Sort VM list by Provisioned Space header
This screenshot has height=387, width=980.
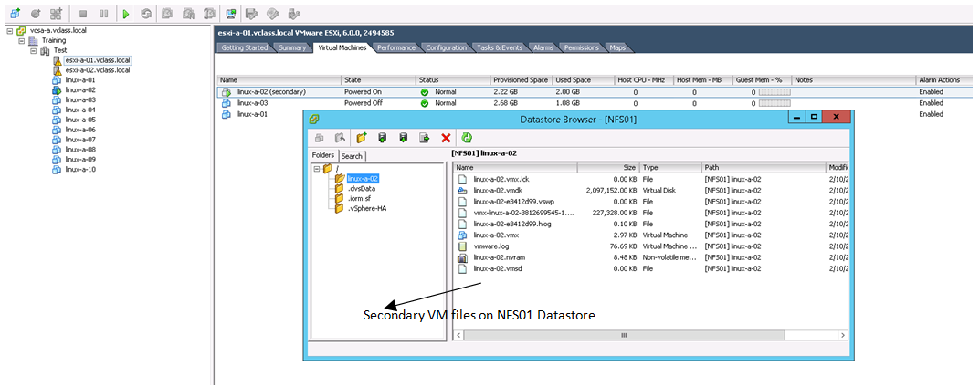(521, 80)
